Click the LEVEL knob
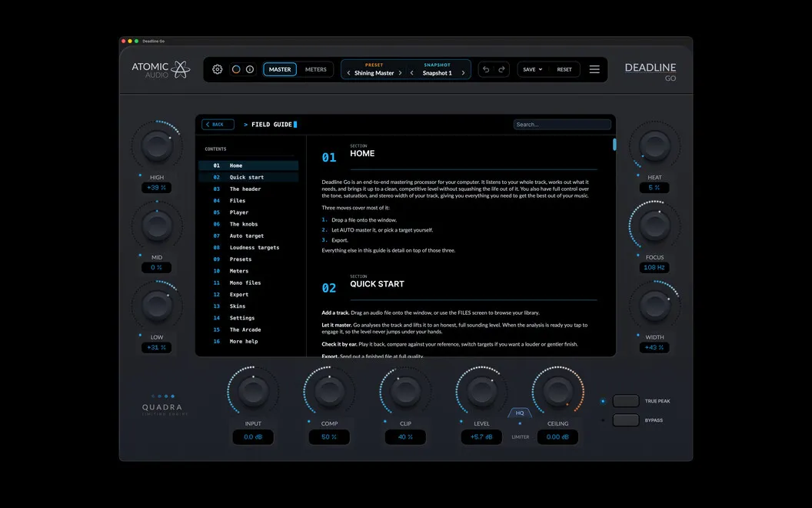This screenshot has height=508, width=812. [x=481, y=393]
